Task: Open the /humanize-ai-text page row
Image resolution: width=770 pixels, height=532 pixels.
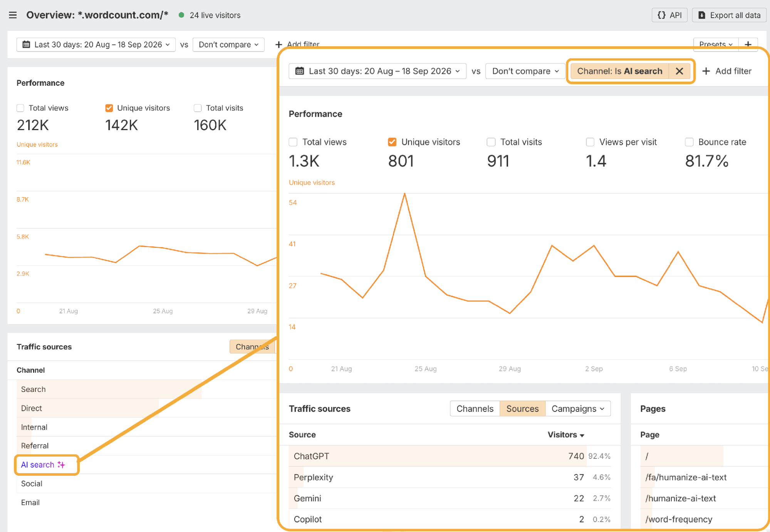Action: coord(704,499)
